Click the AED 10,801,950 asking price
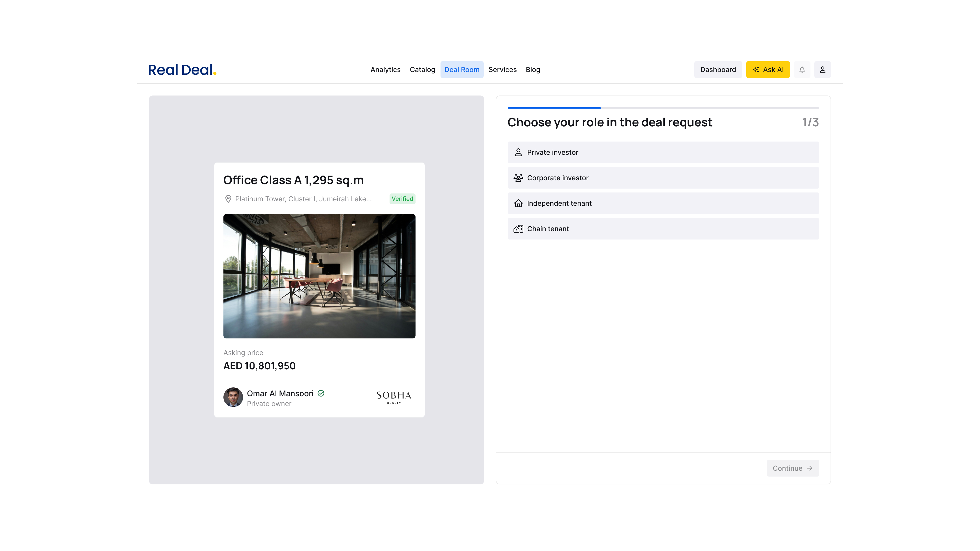This screenshot has width=980, height=551. tap(259, 366)
